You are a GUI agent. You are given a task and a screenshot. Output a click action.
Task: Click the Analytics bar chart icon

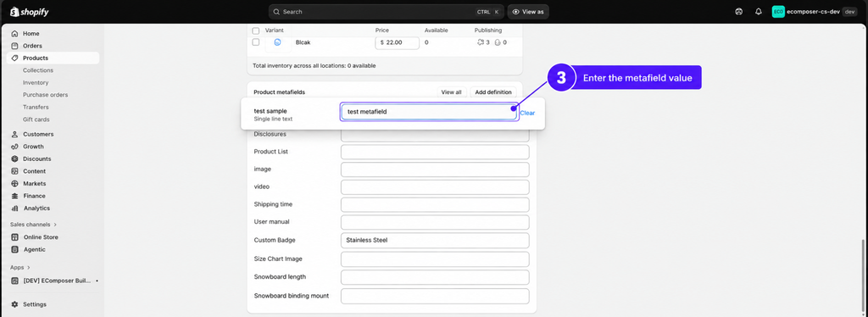(14, 209)
